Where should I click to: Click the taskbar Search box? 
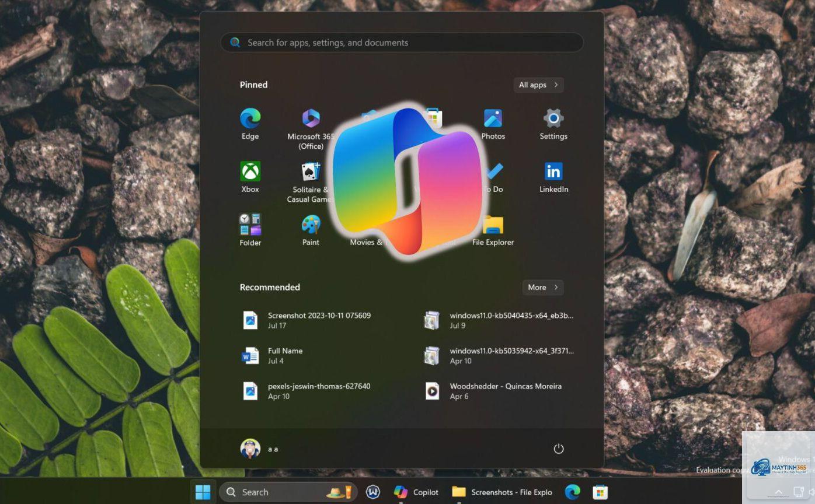click(x=288, y=492)
